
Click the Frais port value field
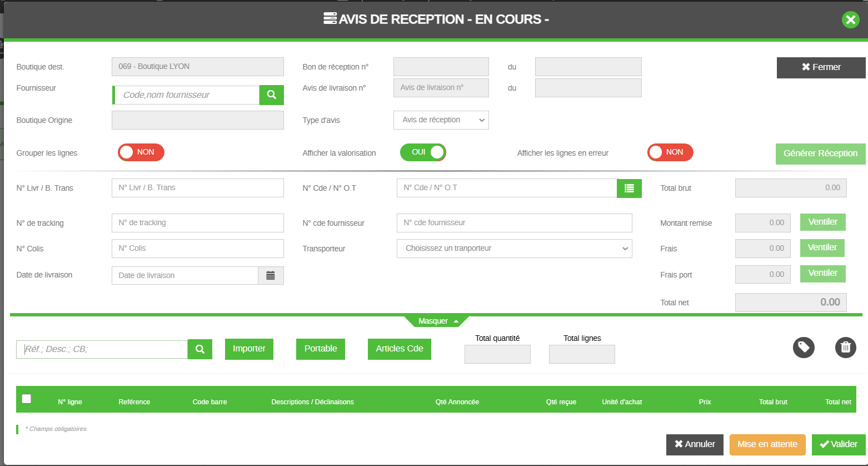[x=763, y=275]
